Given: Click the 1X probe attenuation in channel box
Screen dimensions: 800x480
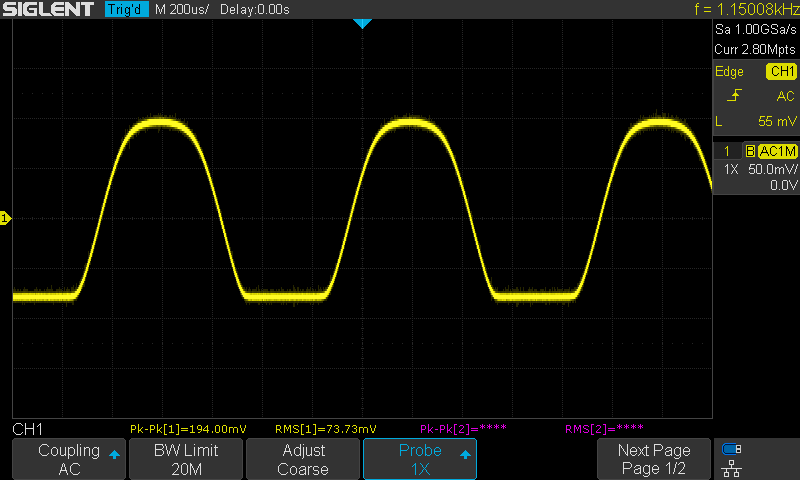Looking at the screenshot, I should coord(731,169).
